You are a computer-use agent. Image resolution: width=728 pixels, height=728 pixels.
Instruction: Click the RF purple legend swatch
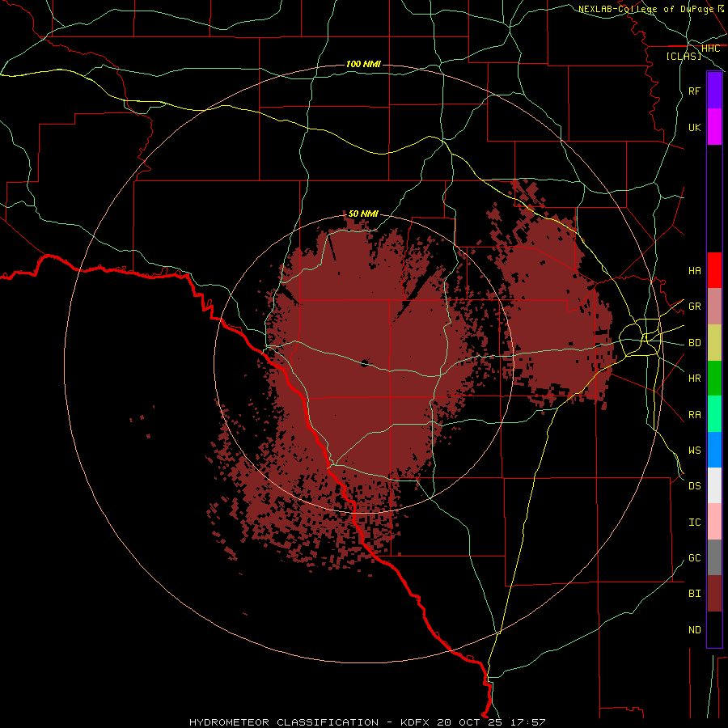[714, 91]
